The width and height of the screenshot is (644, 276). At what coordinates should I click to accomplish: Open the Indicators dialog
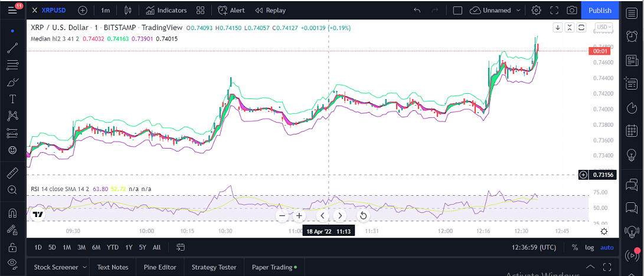tap(166, 10)
